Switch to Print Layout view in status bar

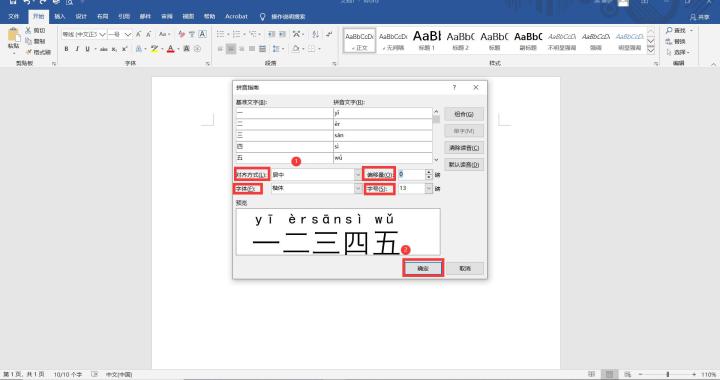coord(609,374)
